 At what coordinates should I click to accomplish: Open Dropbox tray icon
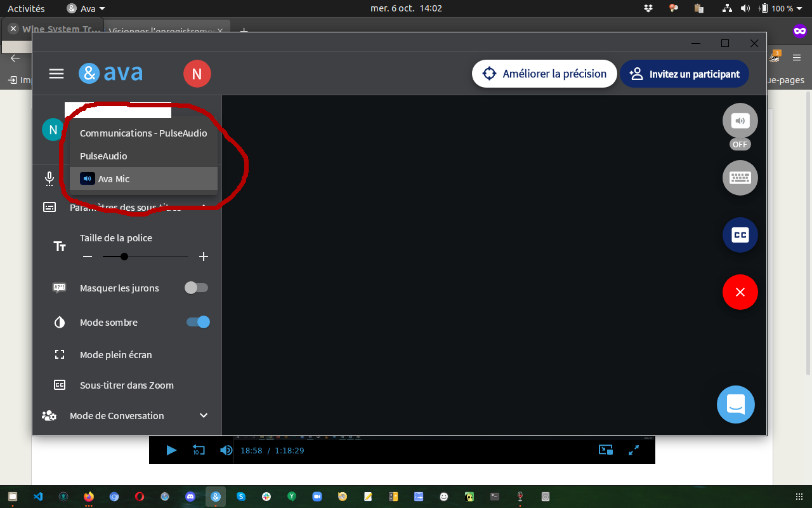click(x=648, y=9)
